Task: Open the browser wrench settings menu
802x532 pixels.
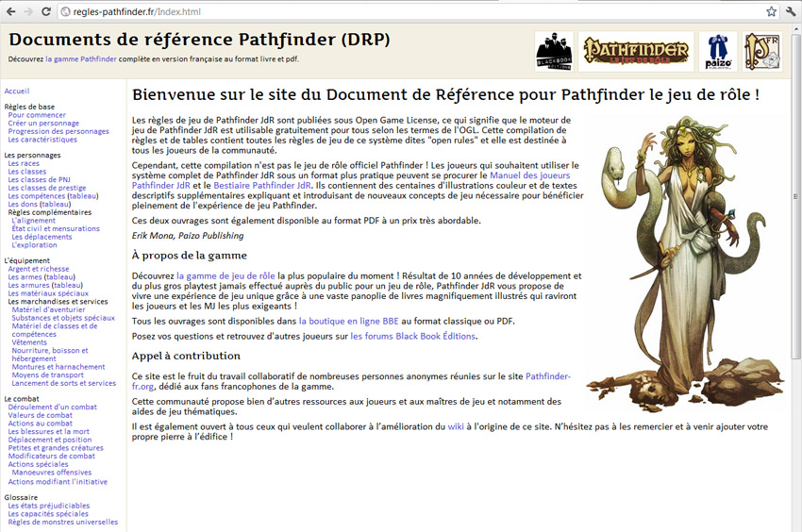Action: pyautogui.click(x=791, y=11)
